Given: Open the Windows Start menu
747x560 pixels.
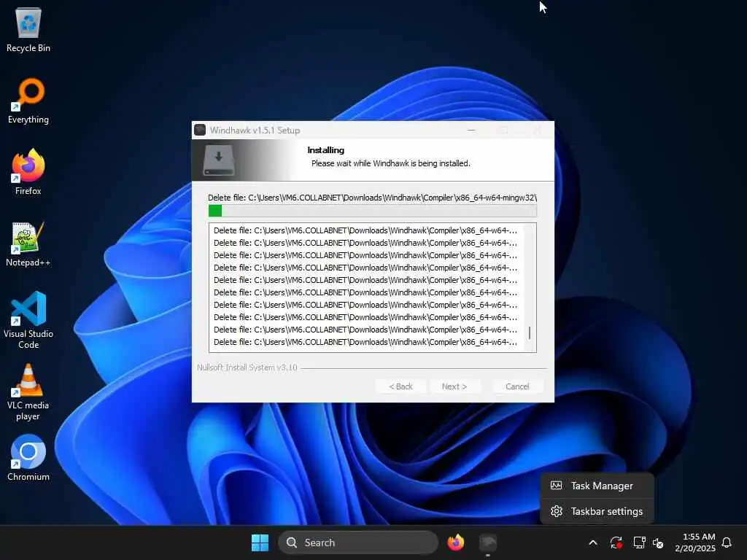Looking at the screenshot, I should (x=260, y=542).
